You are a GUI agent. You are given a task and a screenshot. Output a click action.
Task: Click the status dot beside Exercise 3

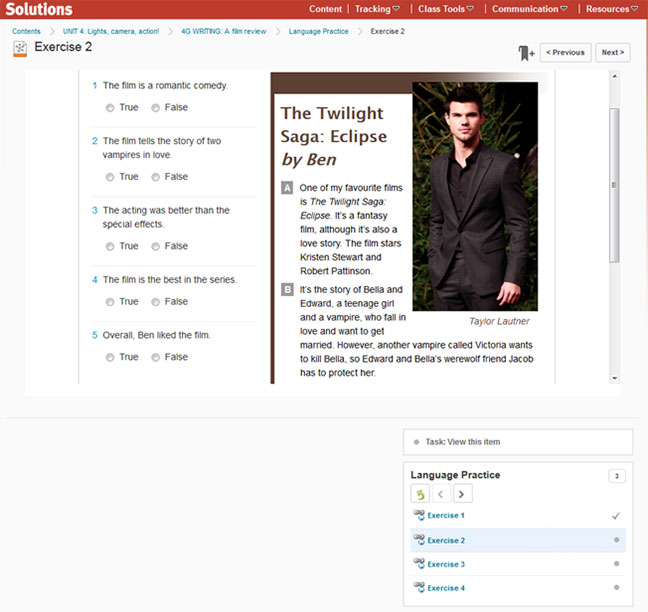[x=616, y=564]
